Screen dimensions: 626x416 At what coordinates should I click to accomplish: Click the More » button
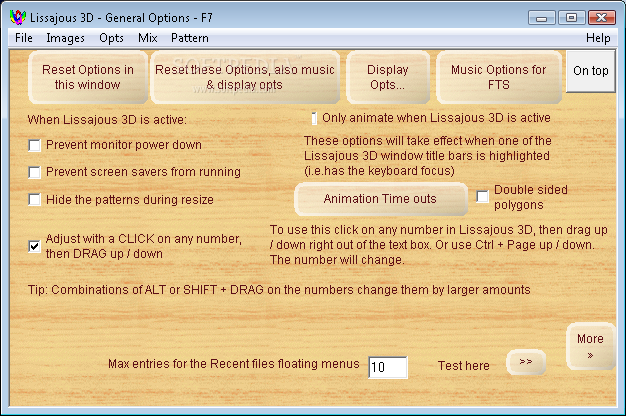pyautogui.click(x=590, y=346)
